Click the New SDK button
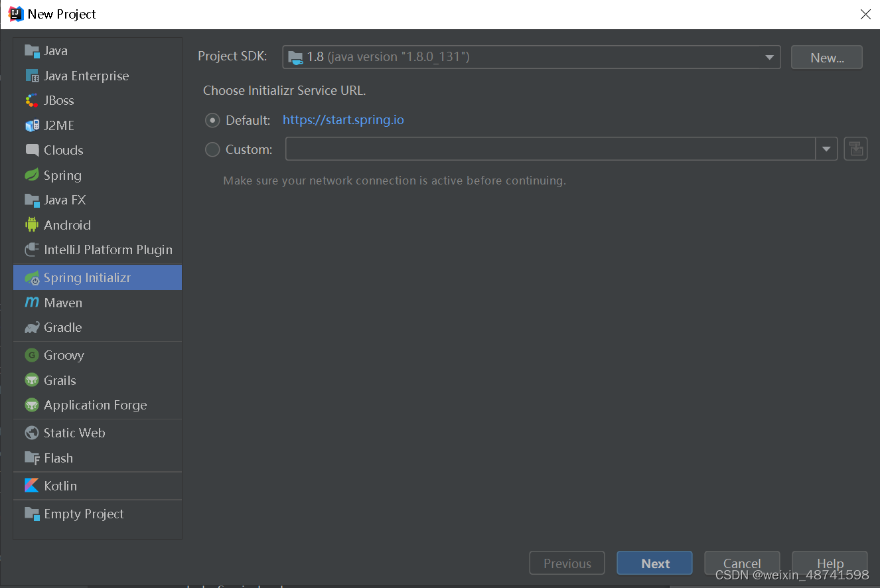 click(x=826, y=57)
